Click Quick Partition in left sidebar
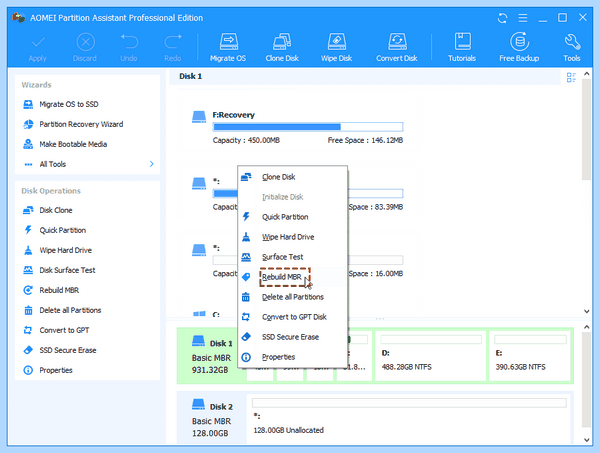 [x=54, y=230]
